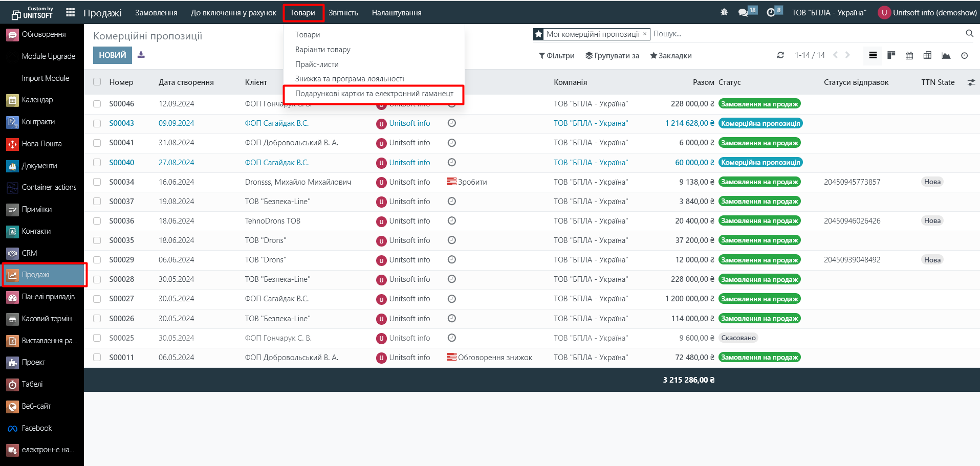This screenshot has width=980, height=466.
Task: Open the conversations chat icon
Action: 743,12
